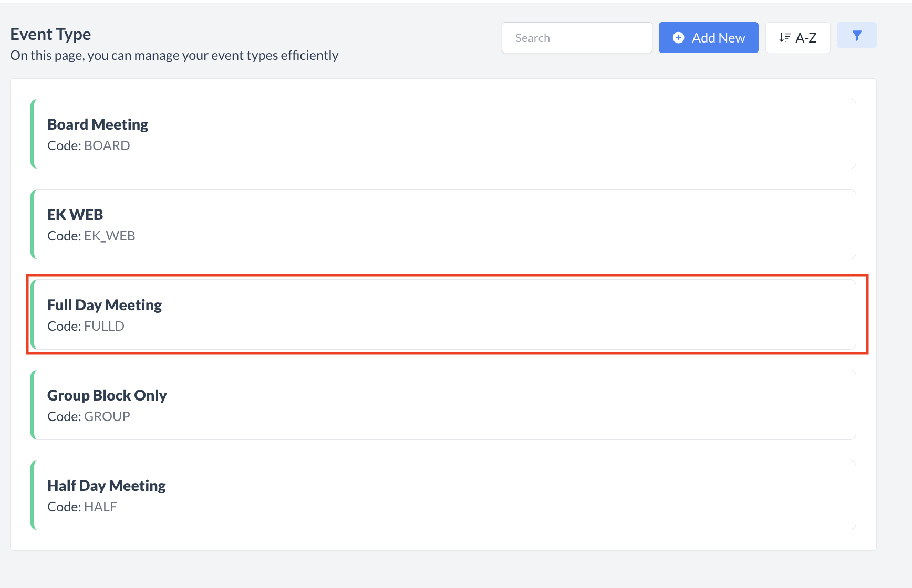Screen dimensions: 912x588
Task: Click the Code: BOARD text
Action: [x=88, y=145]
